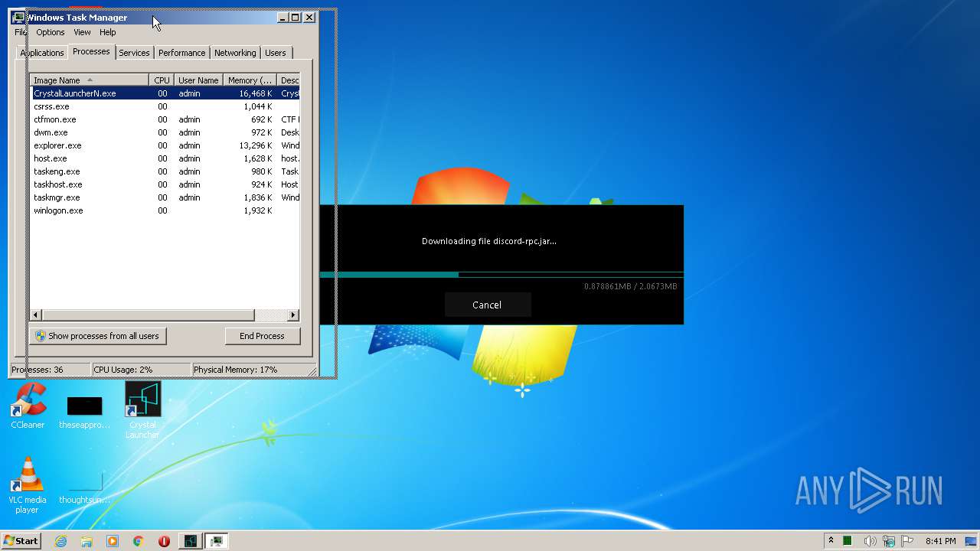Open Internet Explorer from the taskbar

point(61,541)
